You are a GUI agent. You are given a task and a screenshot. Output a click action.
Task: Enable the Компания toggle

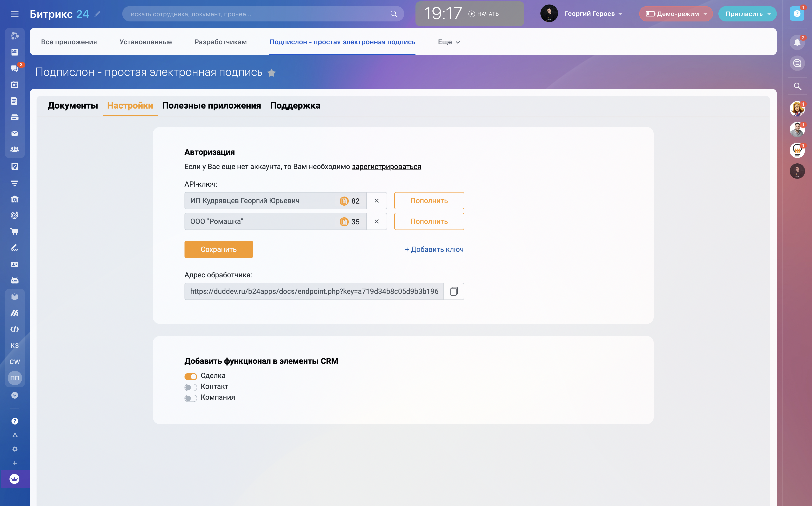[191, 398]
